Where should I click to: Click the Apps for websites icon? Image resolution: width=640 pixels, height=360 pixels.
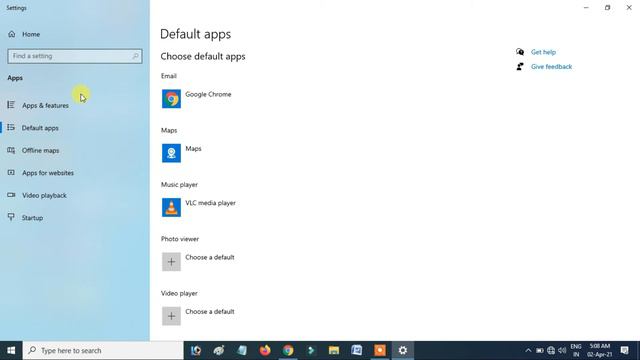point(11,173)
